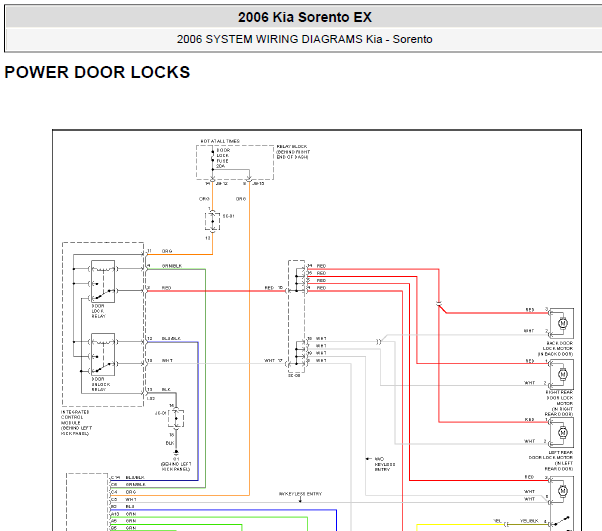This screenshot has width=602, height=531.
Task: Click the 'ORG' label at pin 11
Action: click(167, 251)
